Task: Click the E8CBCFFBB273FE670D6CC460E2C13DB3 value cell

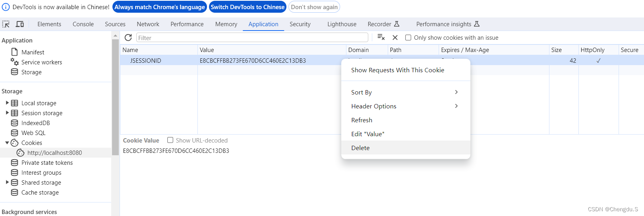Action: (x=272, y=60)
